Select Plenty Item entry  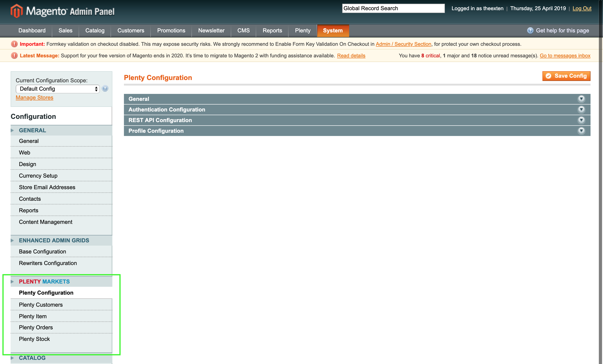click(62, 316)
